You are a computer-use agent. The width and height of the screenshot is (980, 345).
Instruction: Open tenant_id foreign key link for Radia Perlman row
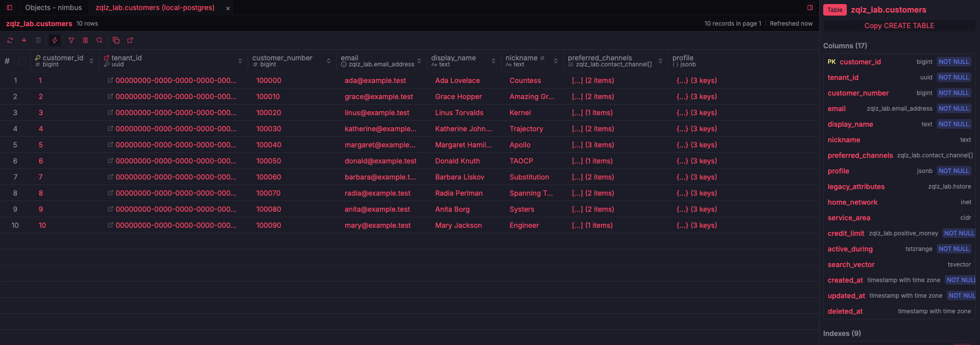[x=111, y=193]
